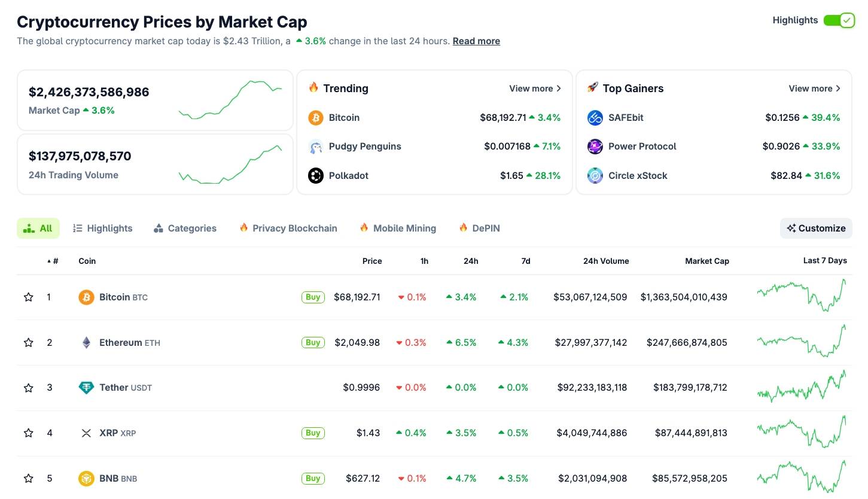Click the BNB 7-day sparkline chart
This screenshot has width=868, height=499.
(802, 477)
